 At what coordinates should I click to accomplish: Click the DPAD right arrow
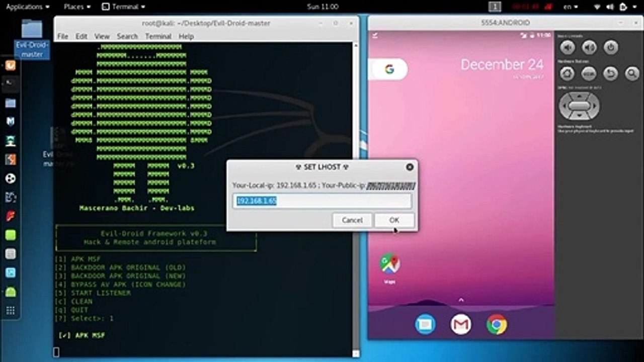pos(594,106)
